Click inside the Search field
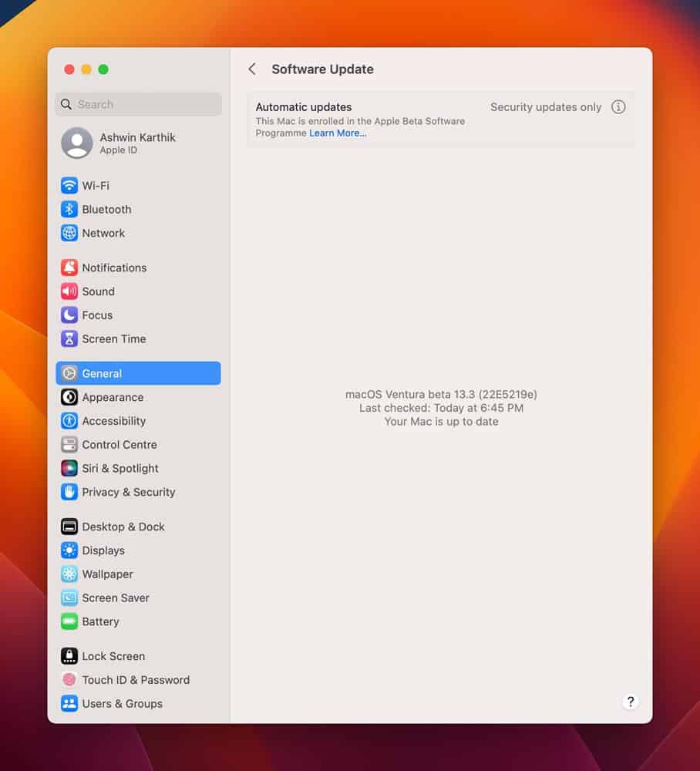 138,103
